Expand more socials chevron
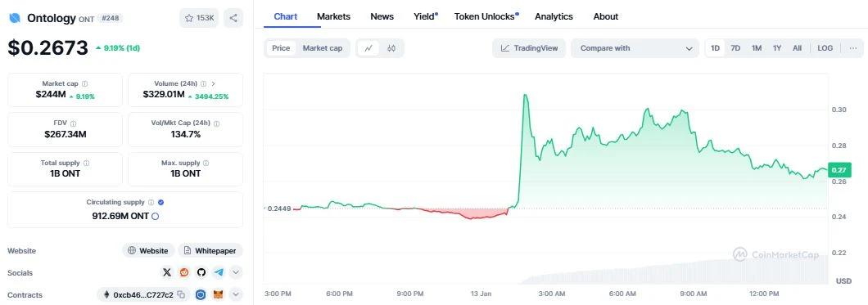Image resolution: width=868 pixels, height=305 pixels. click(236, 272)
